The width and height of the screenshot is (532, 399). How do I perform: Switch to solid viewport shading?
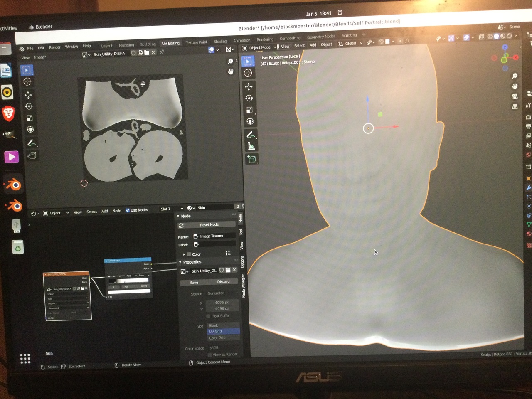point(496,37)
